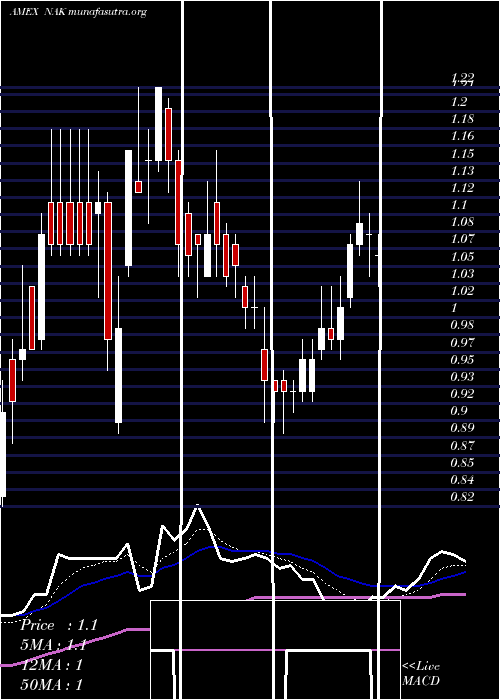The height and width of the screenshot is (700, 500).
Task: Click the 0.97 price axis label
Action: pos(462,342)
